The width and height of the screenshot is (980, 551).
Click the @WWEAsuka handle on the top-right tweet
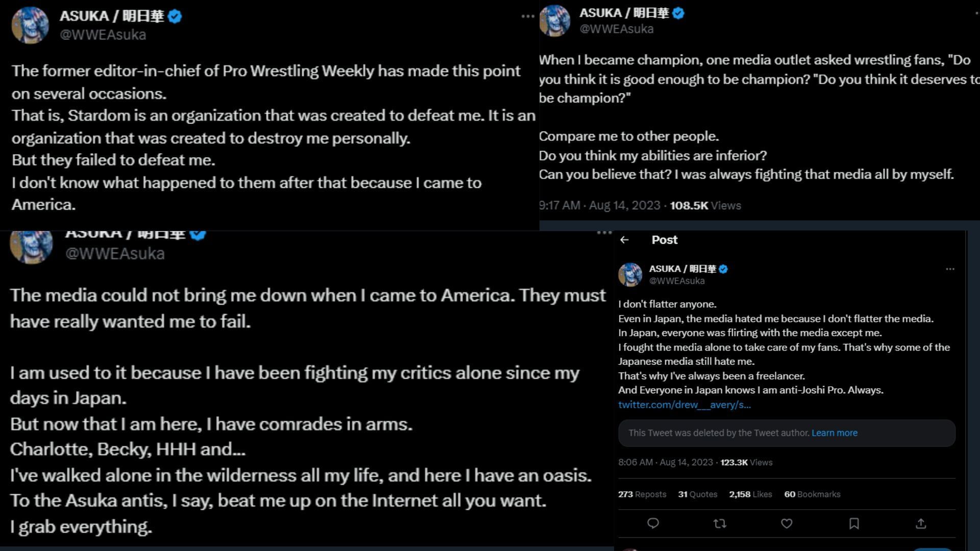[x=617, y=29]
